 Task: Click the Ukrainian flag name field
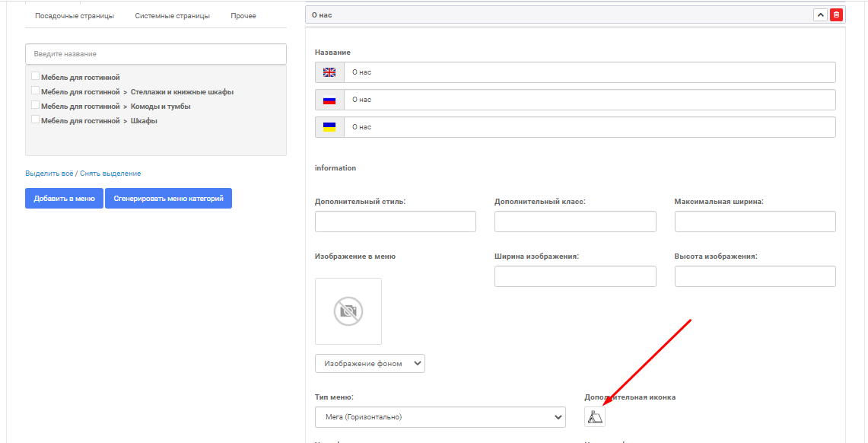tap(590, 127)
